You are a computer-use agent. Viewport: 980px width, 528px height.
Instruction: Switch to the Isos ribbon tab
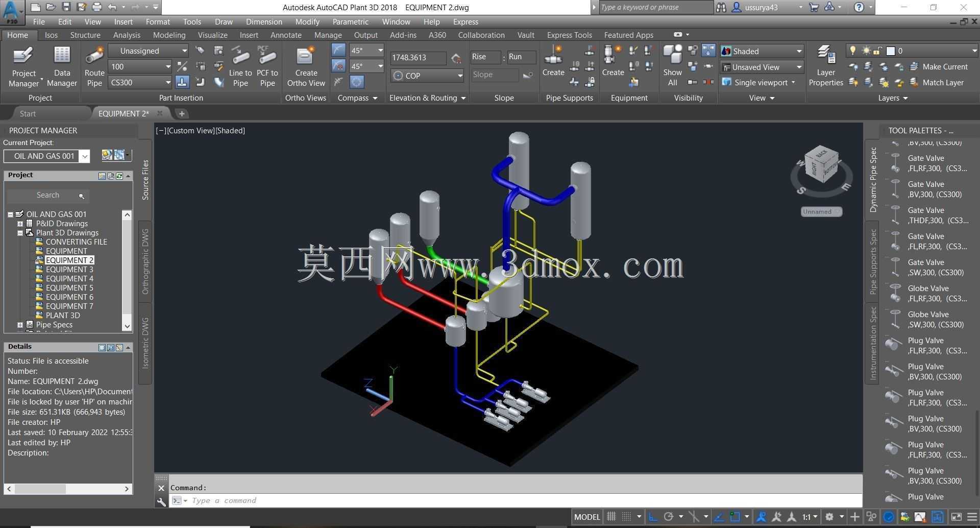51,35
